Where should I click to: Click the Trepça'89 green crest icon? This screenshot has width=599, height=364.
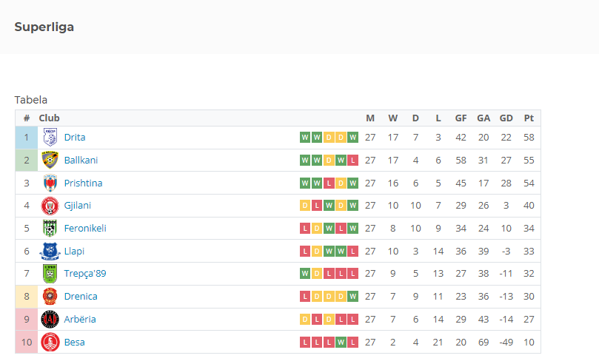(x=50, y=274)
